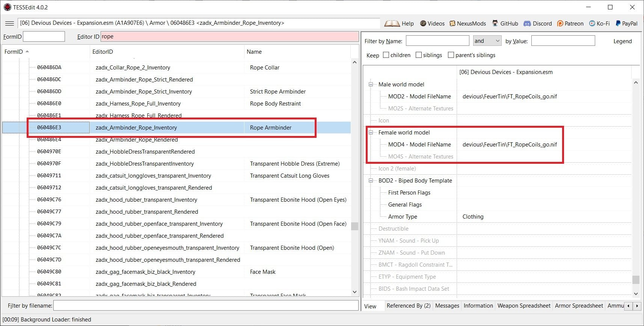Click the right view panel scroll-down arrow
Screen dimensions: 644x326
(636, 294)
